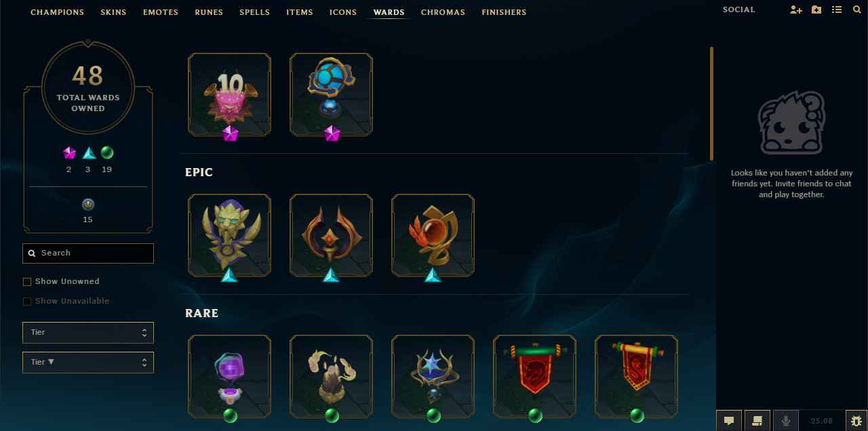The image size is (868, 431).
Task: Select the purple cube rare ward
Action: [x=229, y=377]
